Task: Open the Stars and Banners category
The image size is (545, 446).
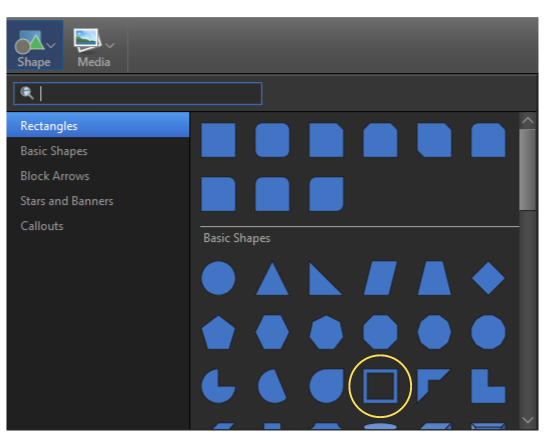Action: [x=67, y=201]
